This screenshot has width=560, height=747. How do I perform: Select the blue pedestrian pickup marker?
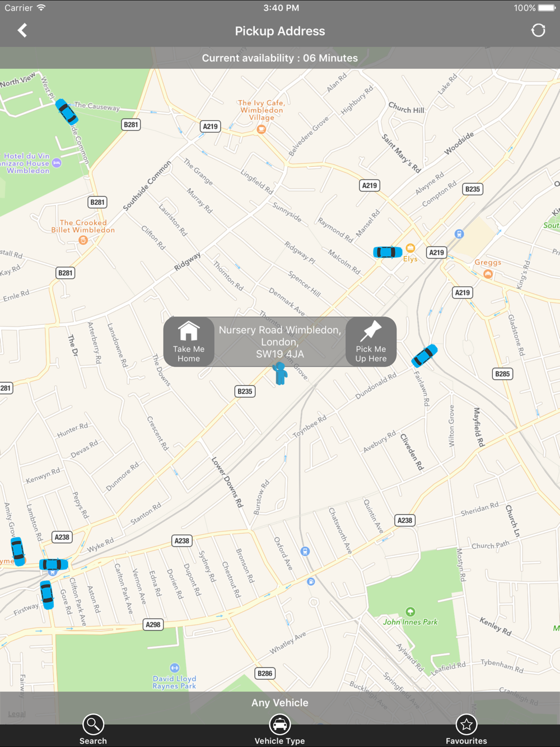coord(280,373)
